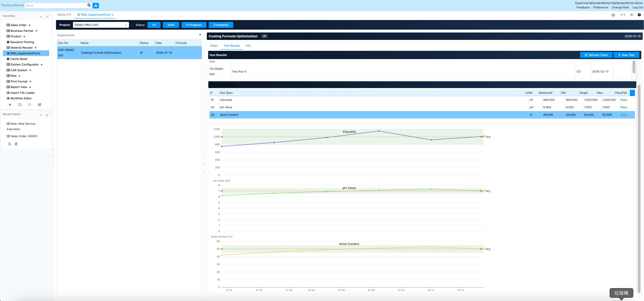Click the trash icon under Recent Items

16,144
